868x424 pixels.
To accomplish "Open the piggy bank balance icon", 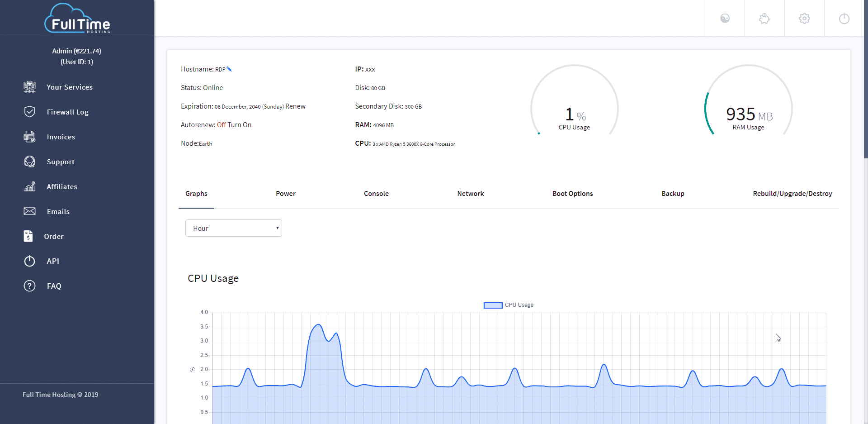I will pos(764,18).
